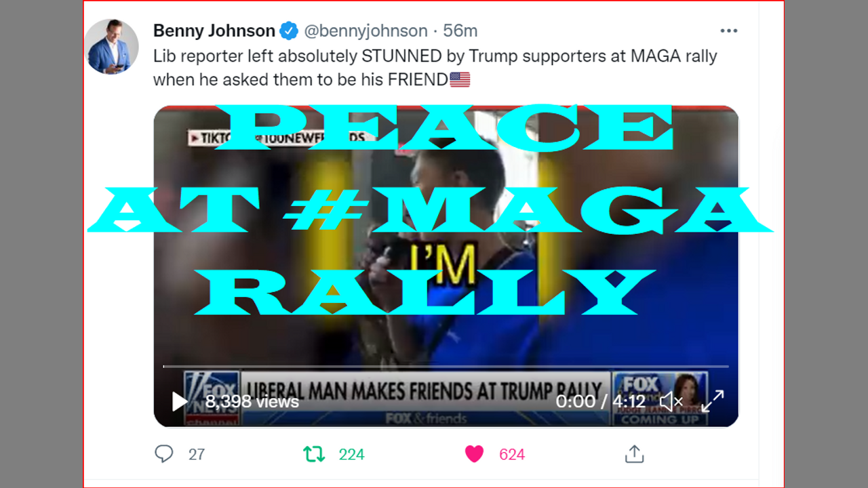Open the share icon menu
The height and width of the screenshot is (488, 868).
click(x=634, y=454)
